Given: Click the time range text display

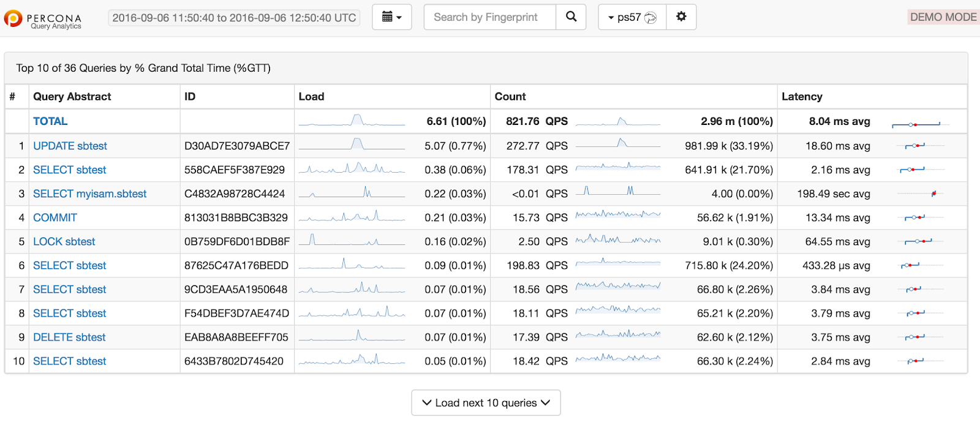Looking at the screenshot, I should coord(234,18).
